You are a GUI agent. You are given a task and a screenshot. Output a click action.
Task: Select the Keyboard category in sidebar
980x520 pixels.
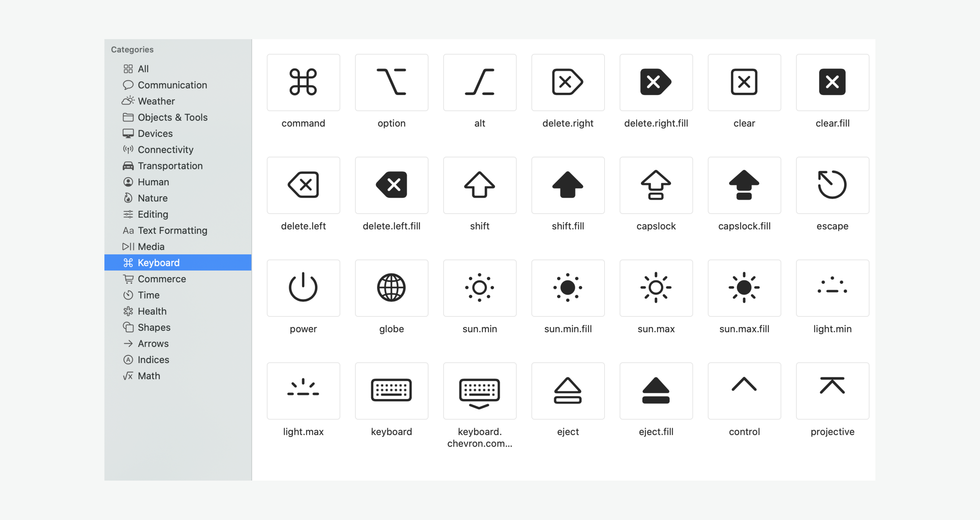click(x=158, y=263)
